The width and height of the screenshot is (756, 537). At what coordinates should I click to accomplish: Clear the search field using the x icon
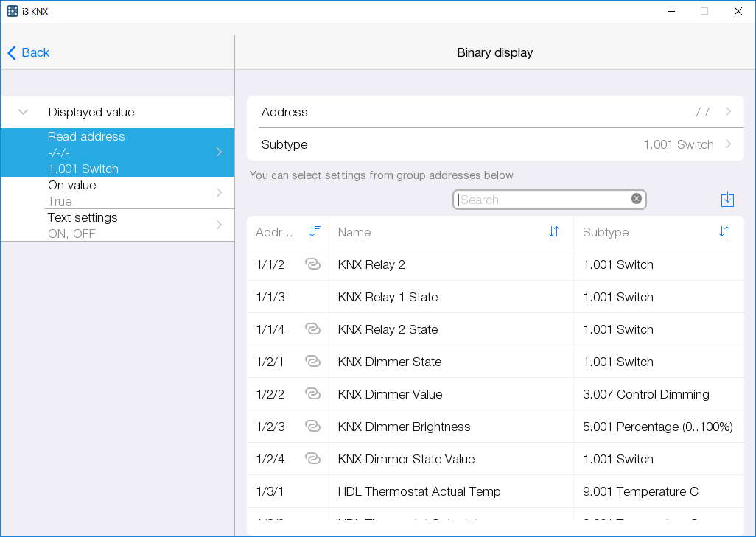coord(636,198)
